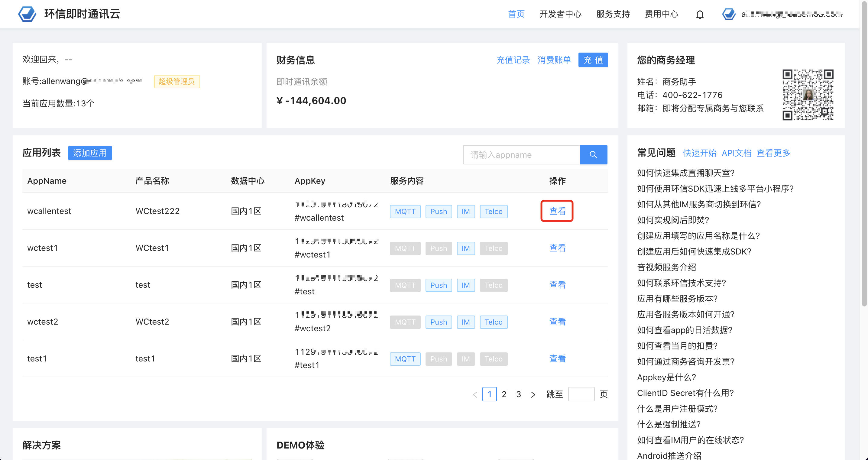This screenshot has height=460, width=868.
Task: Open the 费用中心 menu
Action: click(662, 14)
